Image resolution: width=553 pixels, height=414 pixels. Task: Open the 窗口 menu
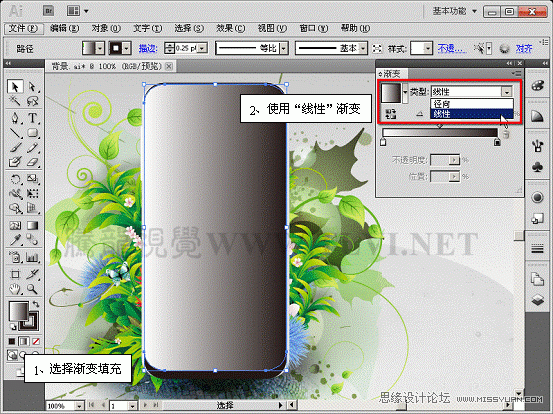click(x=314, y=28)
